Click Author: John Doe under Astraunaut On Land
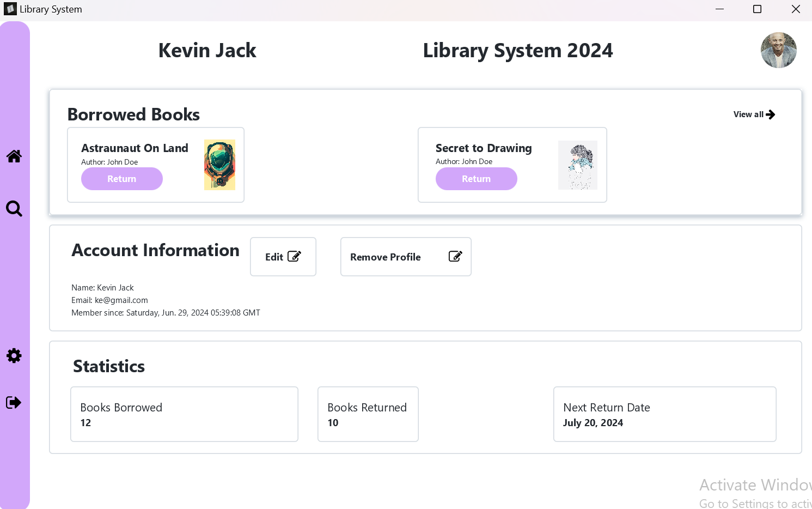This screenshot has height=509, width=812. [109, 162]
